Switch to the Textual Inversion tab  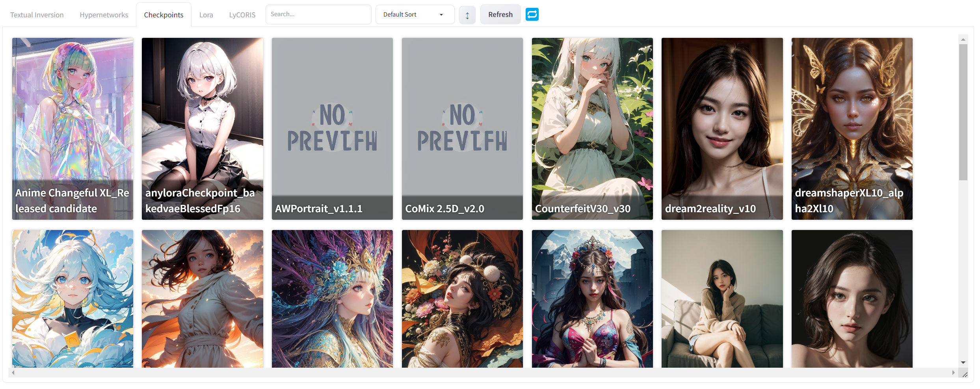(37, 15)
